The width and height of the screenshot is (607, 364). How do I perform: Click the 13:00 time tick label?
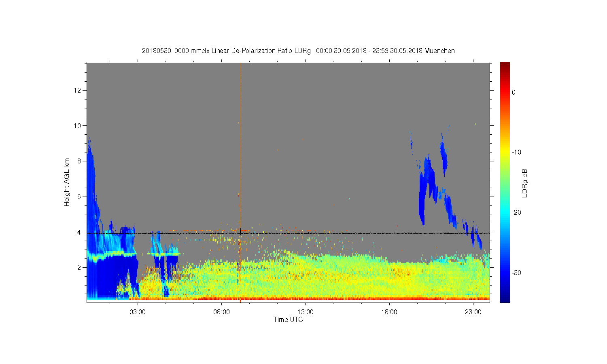click(x=306, y=312)
